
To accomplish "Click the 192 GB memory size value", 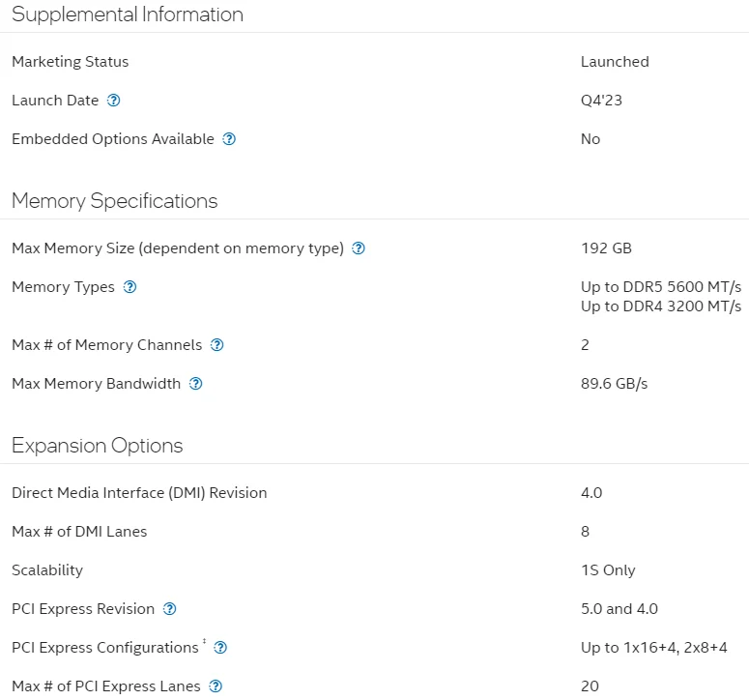I will [606, 248].
